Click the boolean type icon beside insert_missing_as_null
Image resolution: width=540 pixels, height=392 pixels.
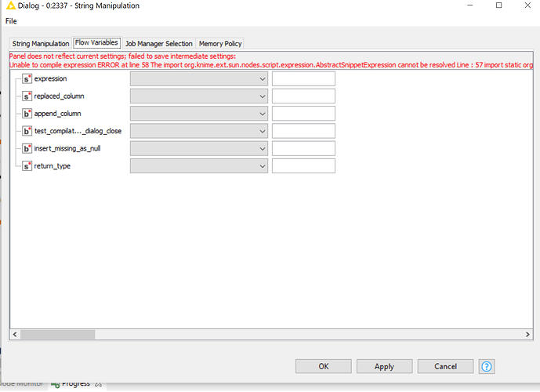pyautogui.click(x=27, y=148)
